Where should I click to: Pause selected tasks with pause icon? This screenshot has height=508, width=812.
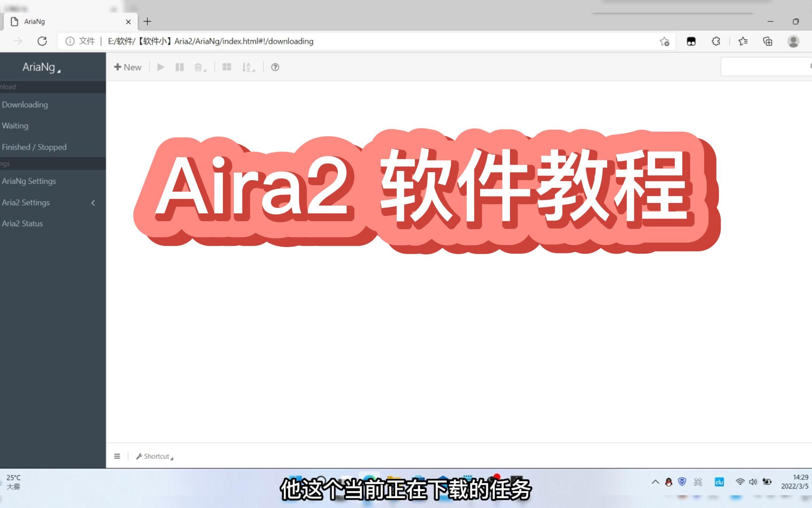[179, 67]
